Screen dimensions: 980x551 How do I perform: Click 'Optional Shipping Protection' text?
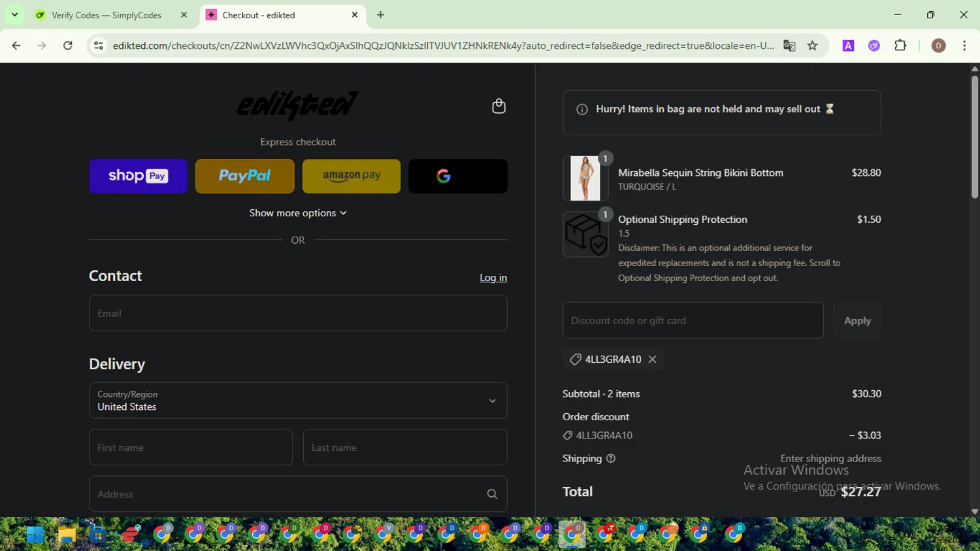(x=683, y=220)
